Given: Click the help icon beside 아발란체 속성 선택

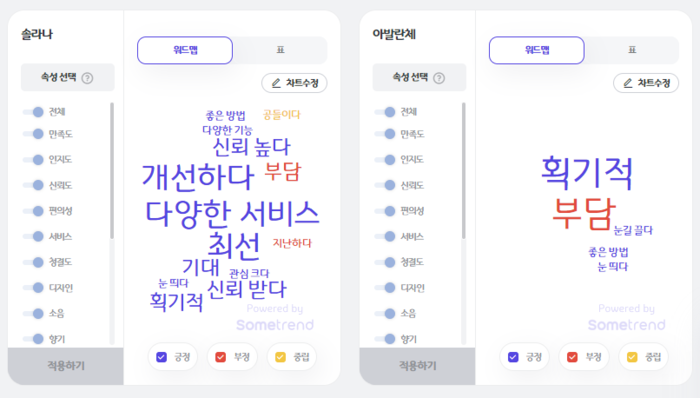Looking at the screenshot, I should pyautogui.click(x=439, y=78).
